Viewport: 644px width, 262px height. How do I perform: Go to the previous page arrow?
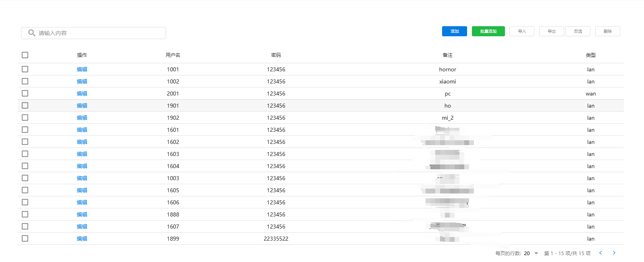(600, 253)
